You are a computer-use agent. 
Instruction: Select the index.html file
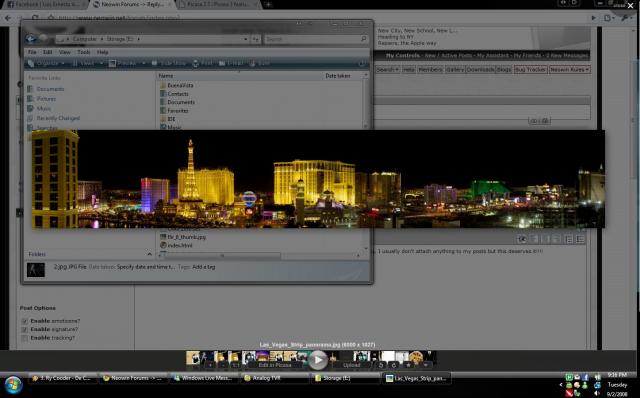point(176,245)
